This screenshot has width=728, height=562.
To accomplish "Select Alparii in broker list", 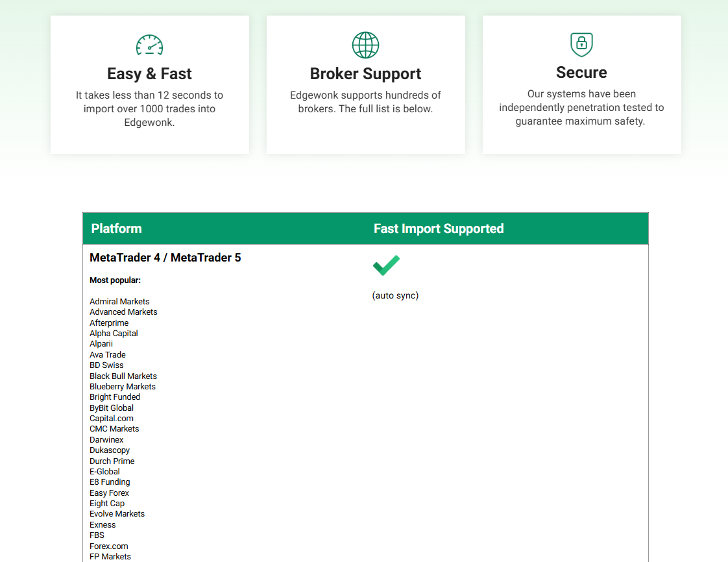I will click(101, 344).
